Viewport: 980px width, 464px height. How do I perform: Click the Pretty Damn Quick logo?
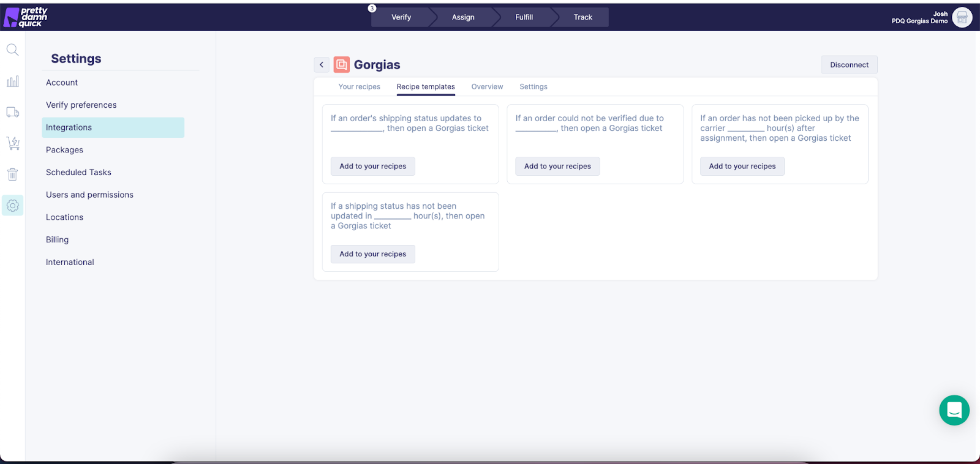tap(26, 17)
